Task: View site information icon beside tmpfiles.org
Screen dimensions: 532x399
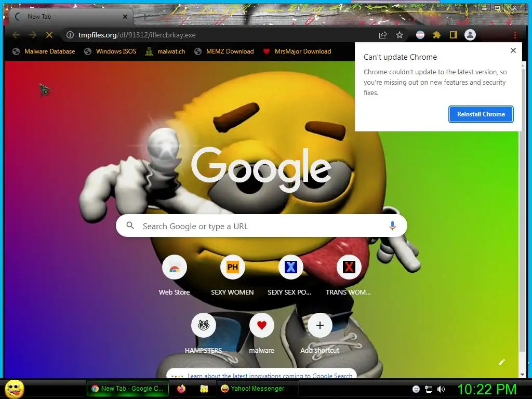Action: (70, 35)
